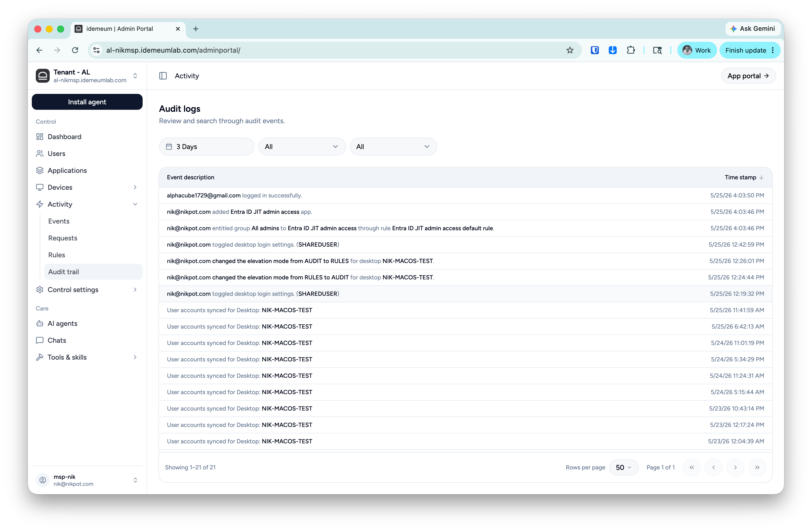Expand the Devices section
This screenshot has height=531, width=812.
[87, 187]
